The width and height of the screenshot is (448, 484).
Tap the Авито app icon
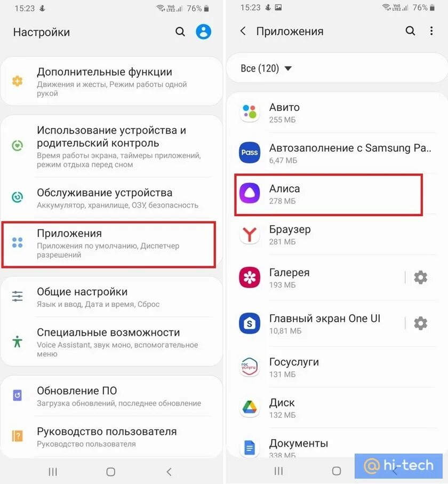point(250,112)
